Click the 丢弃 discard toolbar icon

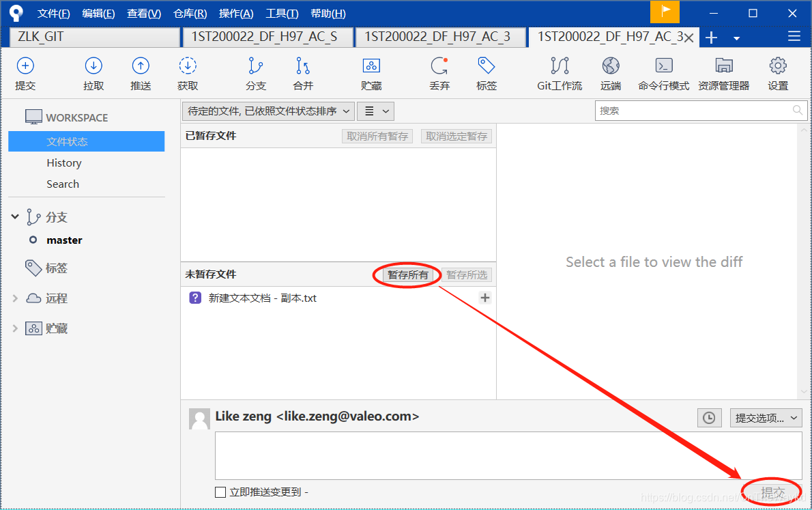click(439, 66)
